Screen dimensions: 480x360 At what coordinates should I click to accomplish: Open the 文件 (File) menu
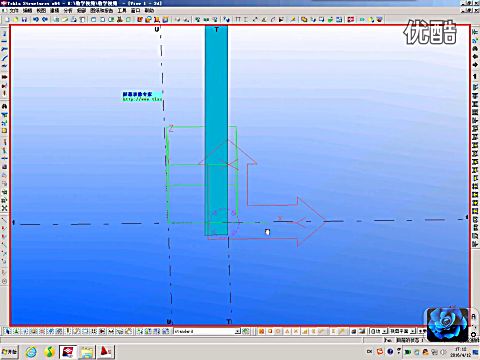(x=14, y=11)
